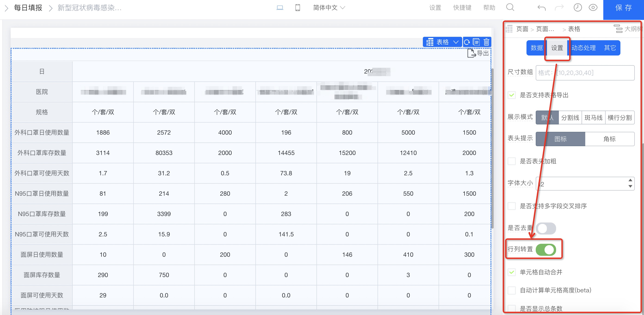Toggle the 行列转置 switch
The width and height of the screenshot is (644, 315).
pos(546,250)
